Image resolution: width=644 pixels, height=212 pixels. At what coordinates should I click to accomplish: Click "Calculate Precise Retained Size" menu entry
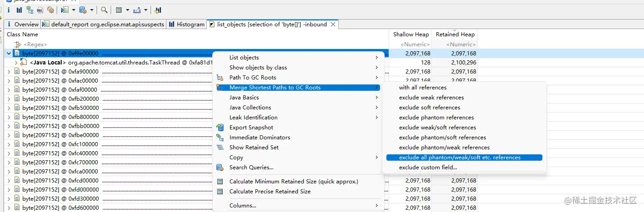[270, 192]
